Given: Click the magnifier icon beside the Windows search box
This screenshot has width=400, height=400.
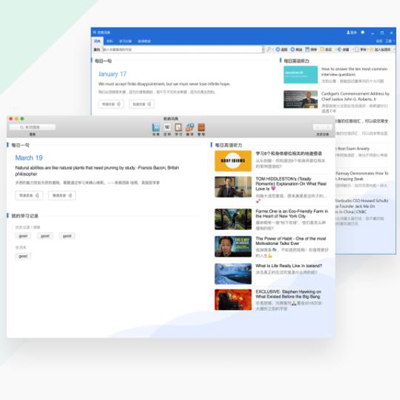Looking at the screenshot, I should click(x=269, y=49).
